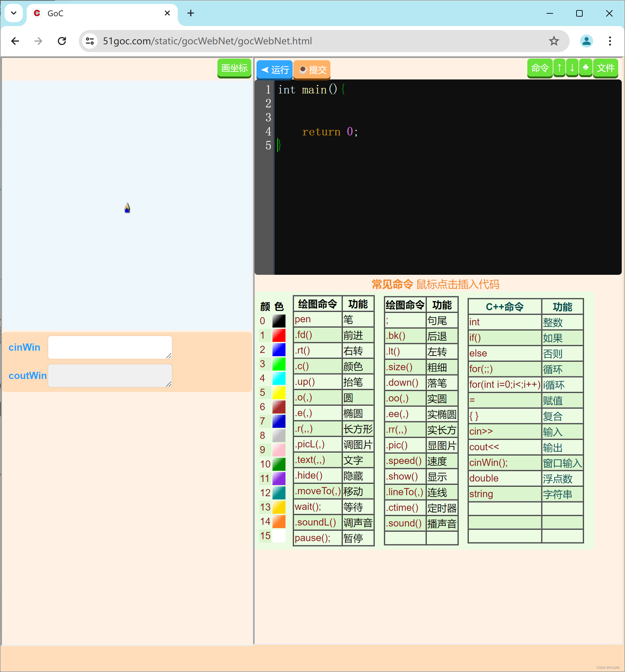The width and height of the screenshot is (625, 672).
Task: Click the 画坐标 draw-coordinates button
Action: click(x=234, y=68)
